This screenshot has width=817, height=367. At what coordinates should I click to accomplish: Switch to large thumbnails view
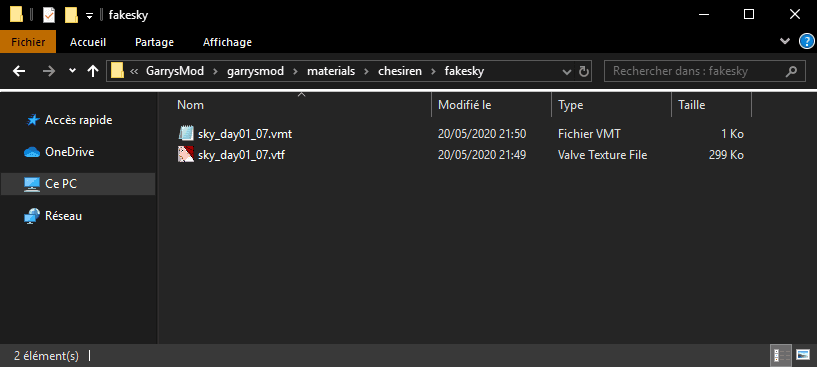802,356
